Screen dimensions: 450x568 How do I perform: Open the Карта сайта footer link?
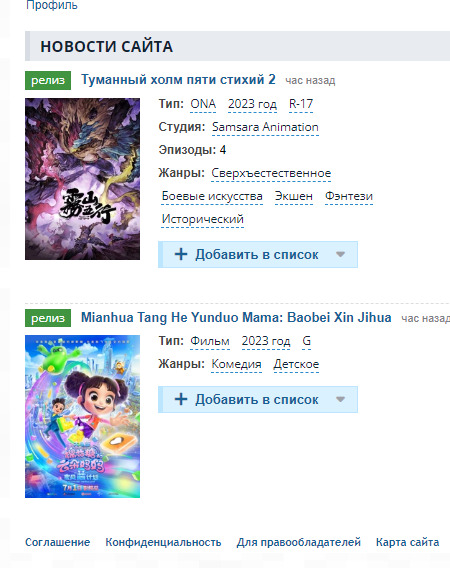(x=407, y=542)
